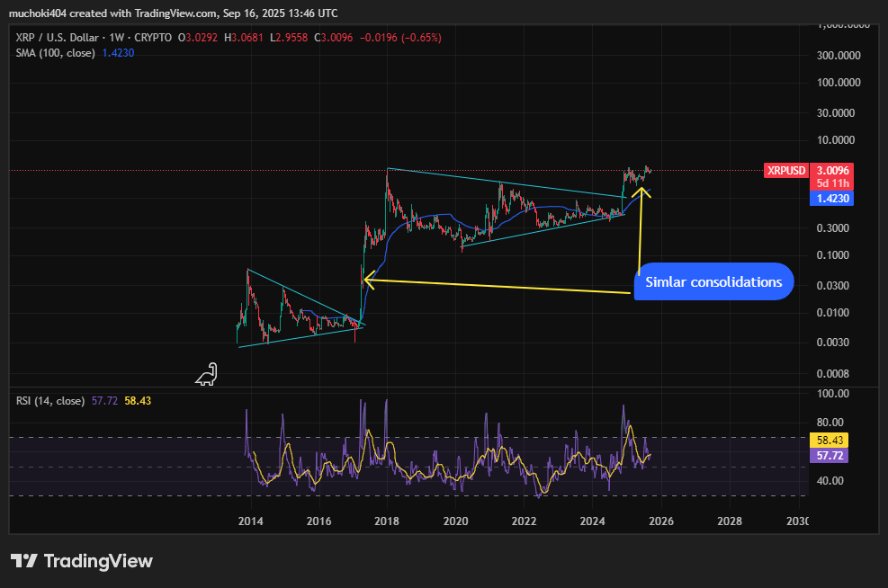
Task: Click the open price O3.0292 value
Action: pyautogui.click(x=198, y=38)
